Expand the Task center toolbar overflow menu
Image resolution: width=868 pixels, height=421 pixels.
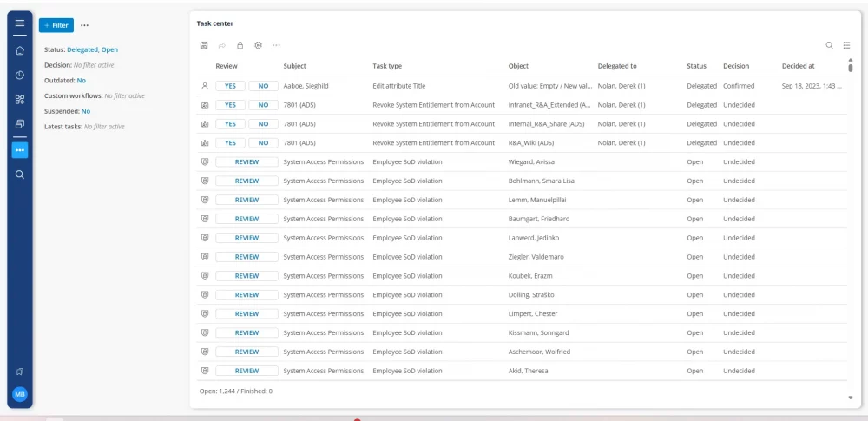(276, 45)
